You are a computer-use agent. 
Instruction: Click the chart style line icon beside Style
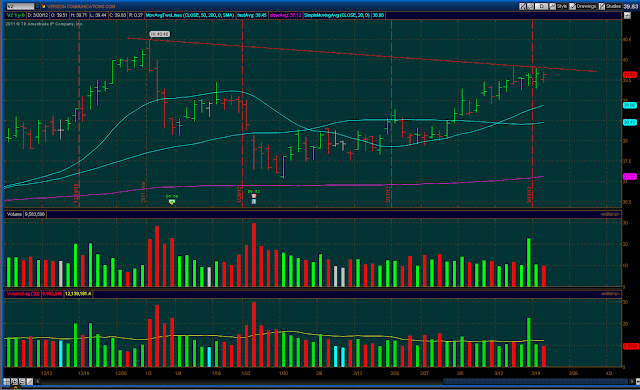[552, 6]
